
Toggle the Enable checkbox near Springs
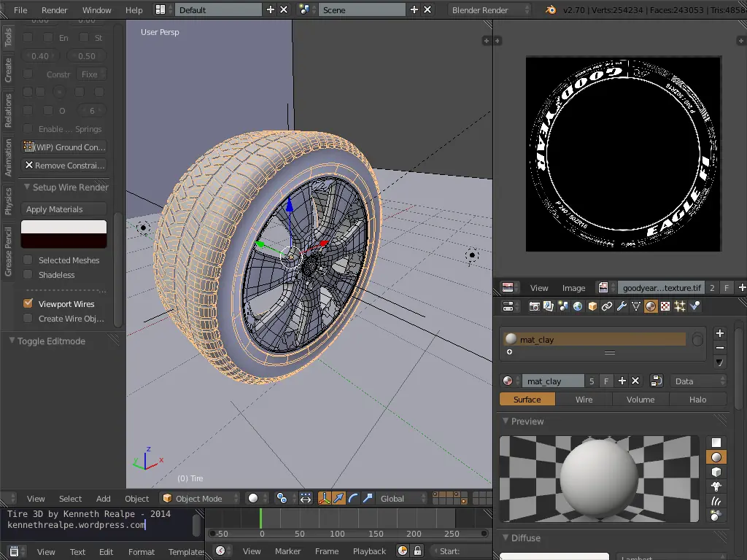coord(28,128)
